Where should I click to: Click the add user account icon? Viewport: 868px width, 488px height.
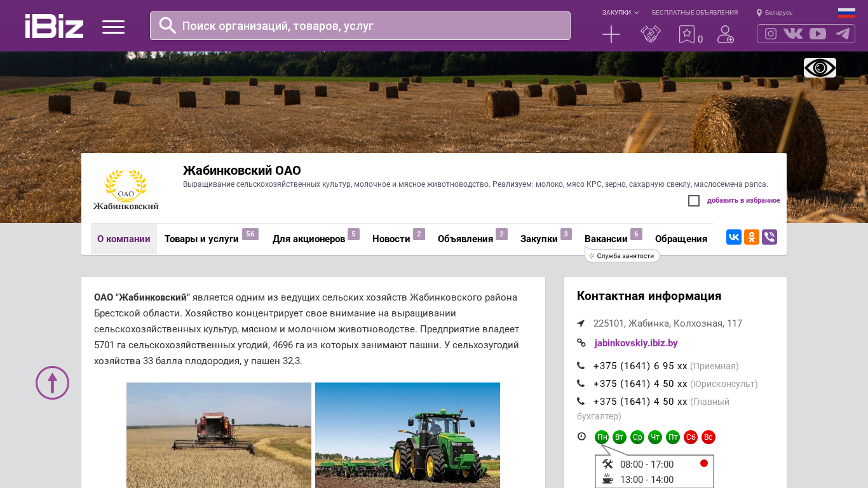tap(726, 34)
